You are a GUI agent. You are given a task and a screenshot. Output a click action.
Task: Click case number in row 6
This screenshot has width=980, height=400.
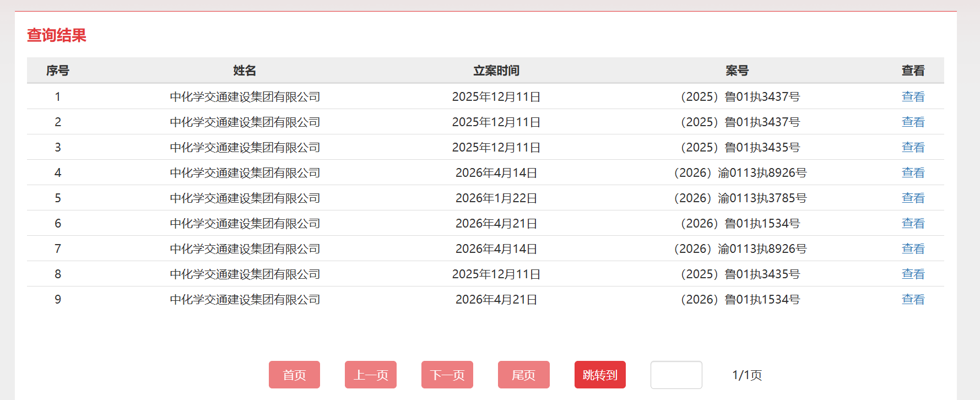(x=740, y=223)
